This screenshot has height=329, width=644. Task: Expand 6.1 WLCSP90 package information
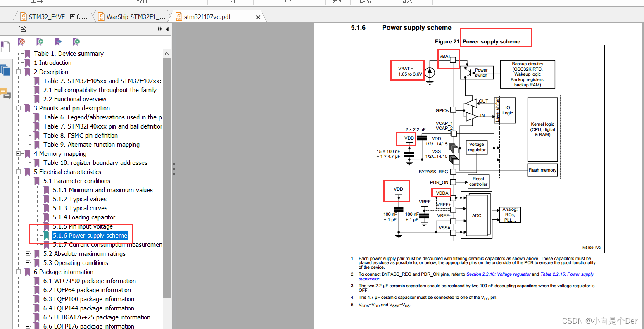(28, 281)
